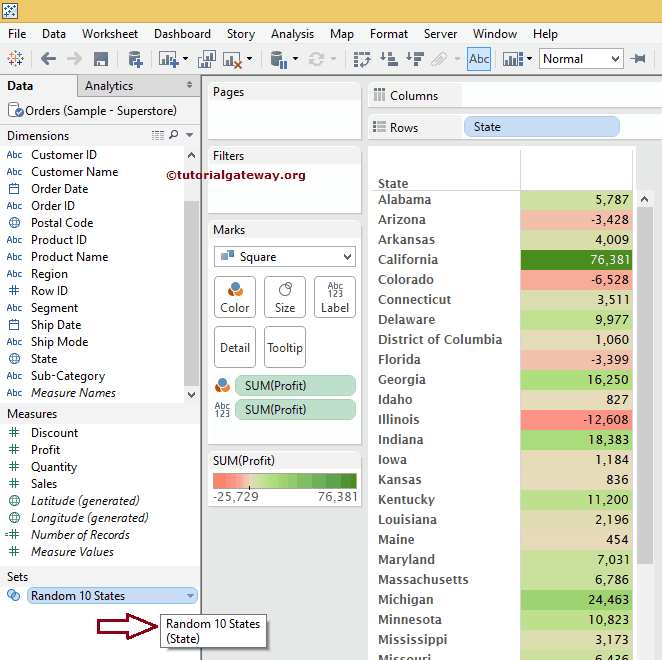Open the Square mark type dropdown

coord(284,257)
